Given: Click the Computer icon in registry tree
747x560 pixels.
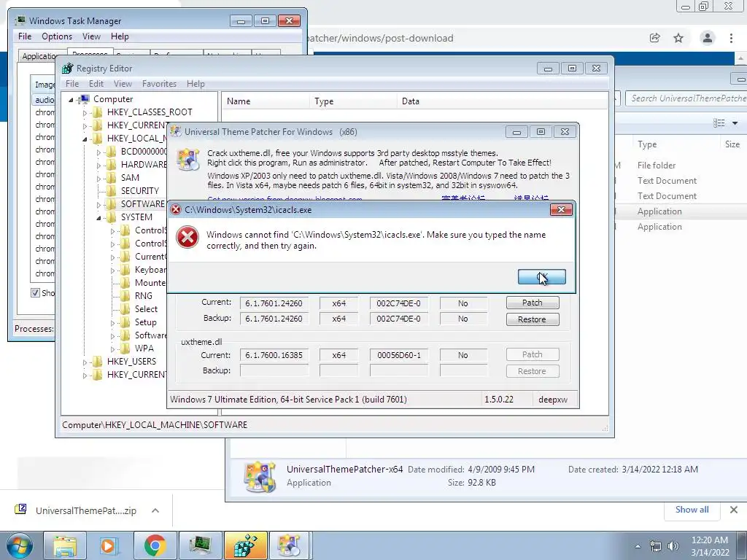Looking at the screenshot, I should tap(84, 99).
